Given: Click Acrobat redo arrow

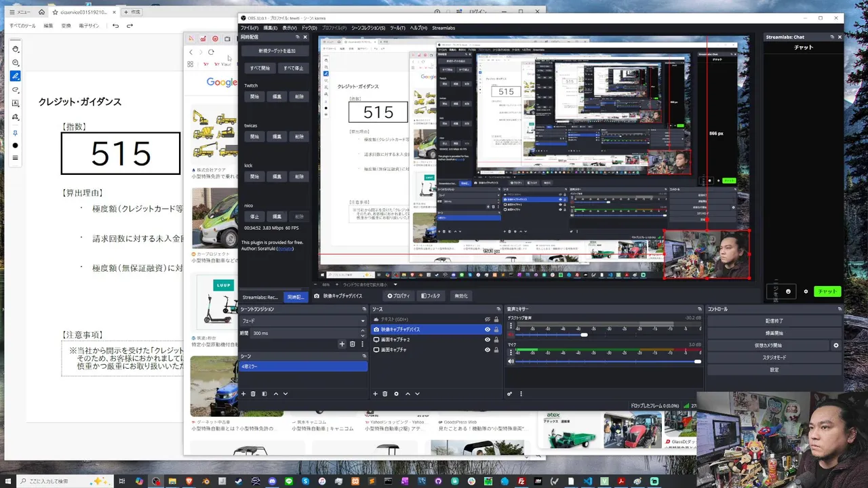Looking at the screenshot, I should 130,26.
